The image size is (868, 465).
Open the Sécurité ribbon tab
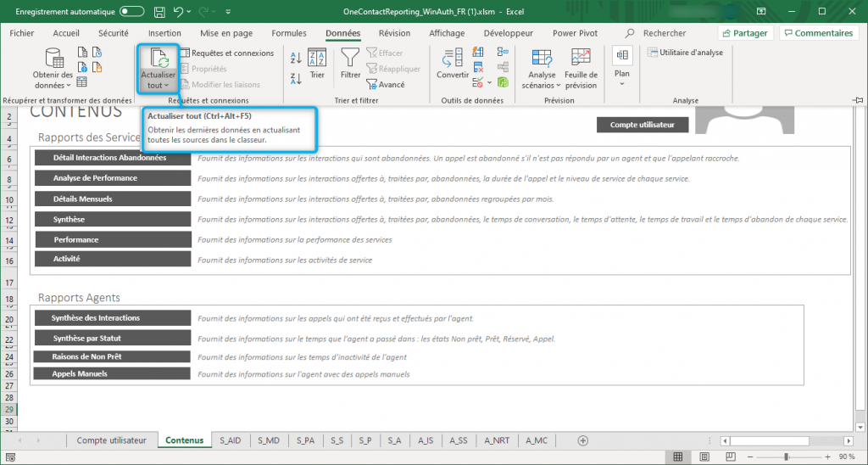click(x=114, y=33)
